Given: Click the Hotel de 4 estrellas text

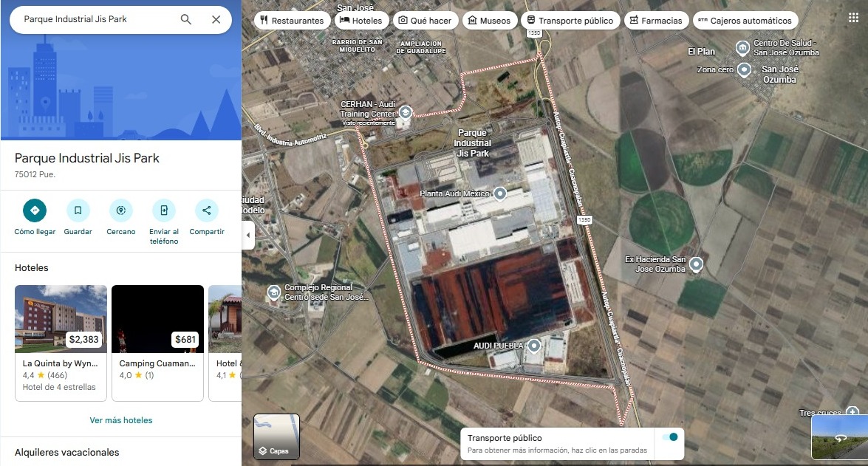Looking at the screenshot, I should tap(59, 387).
